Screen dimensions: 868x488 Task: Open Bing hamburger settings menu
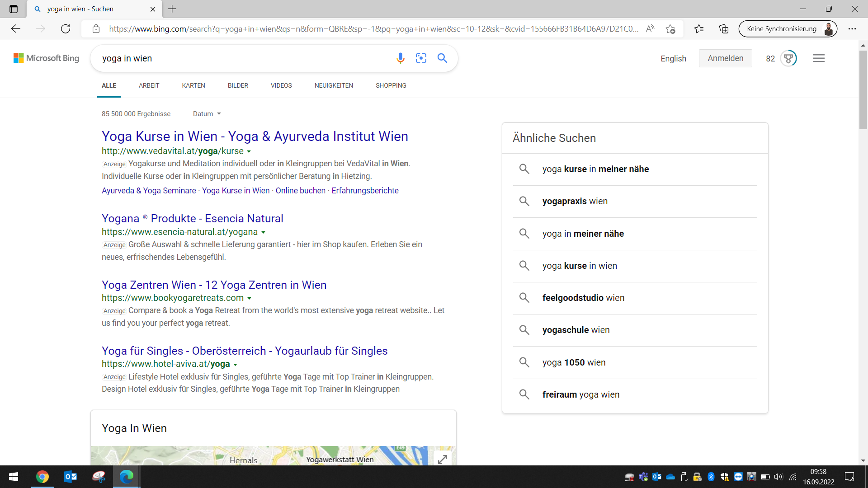coord(819,58)
